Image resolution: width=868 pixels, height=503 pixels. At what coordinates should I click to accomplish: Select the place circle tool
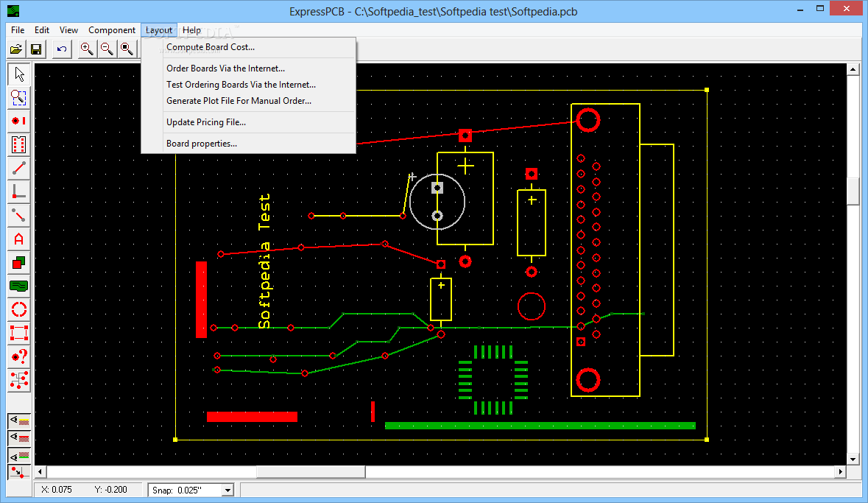pos(19,309)
